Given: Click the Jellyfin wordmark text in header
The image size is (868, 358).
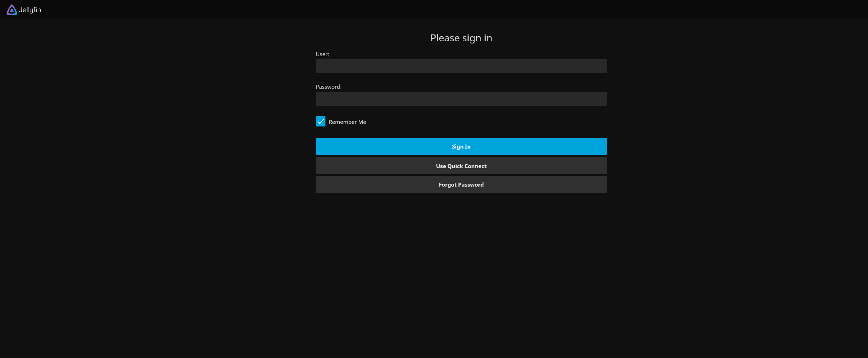Looking at the screenshot, I should point(30,10).
